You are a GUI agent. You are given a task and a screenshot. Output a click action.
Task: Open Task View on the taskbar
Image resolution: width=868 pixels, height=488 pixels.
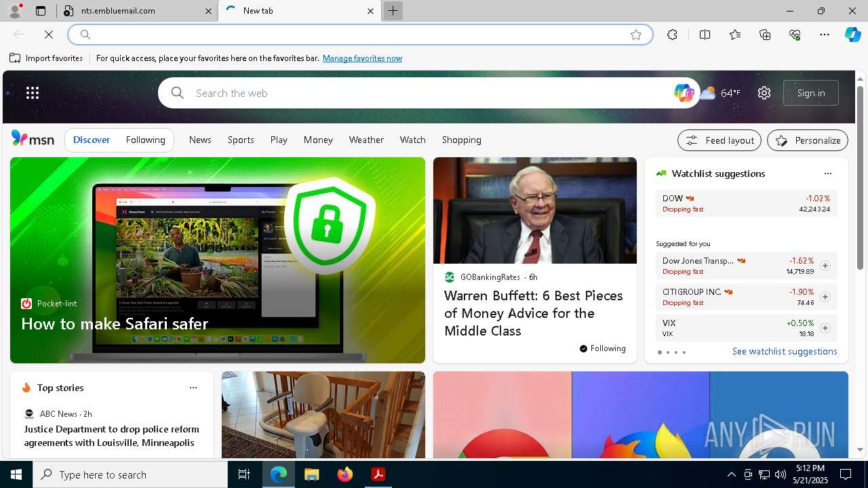click(244, 474)
